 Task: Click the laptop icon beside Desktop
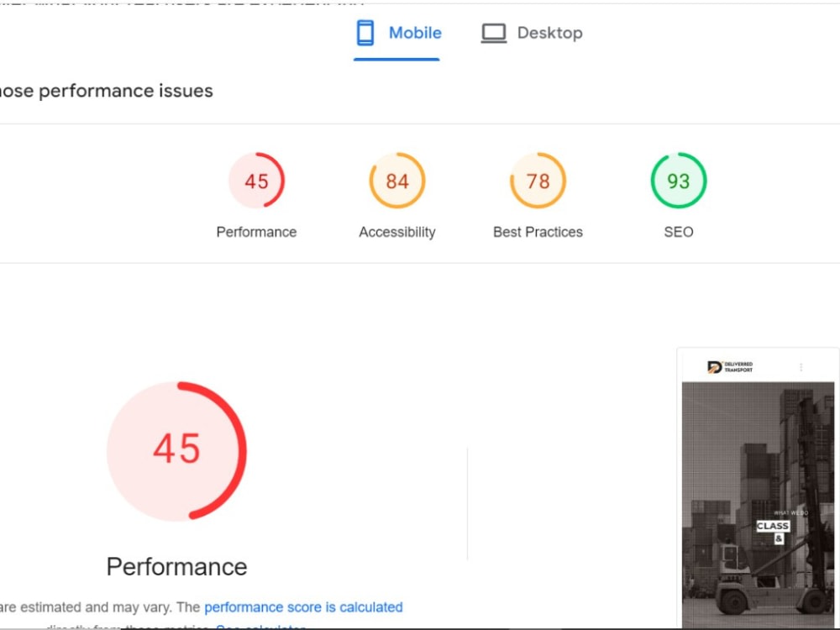pos(493,34)
